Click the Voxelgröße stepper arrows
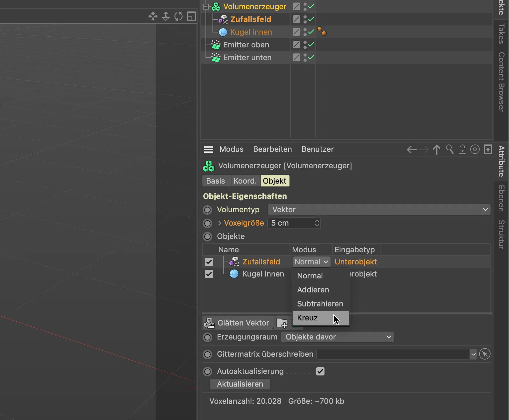Image resolution: width=509 pixels, height=420 pixels. (x=317, y=223)
